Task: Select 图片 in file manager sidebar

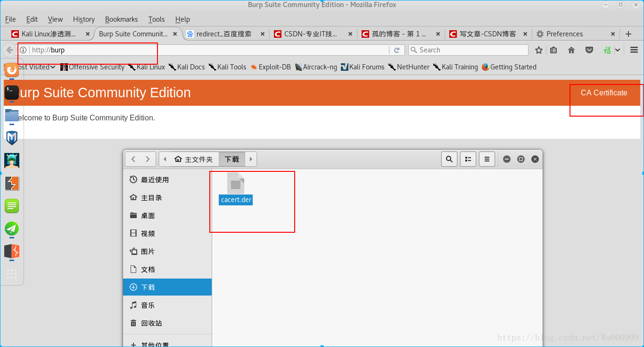Action: click(167, 252)
